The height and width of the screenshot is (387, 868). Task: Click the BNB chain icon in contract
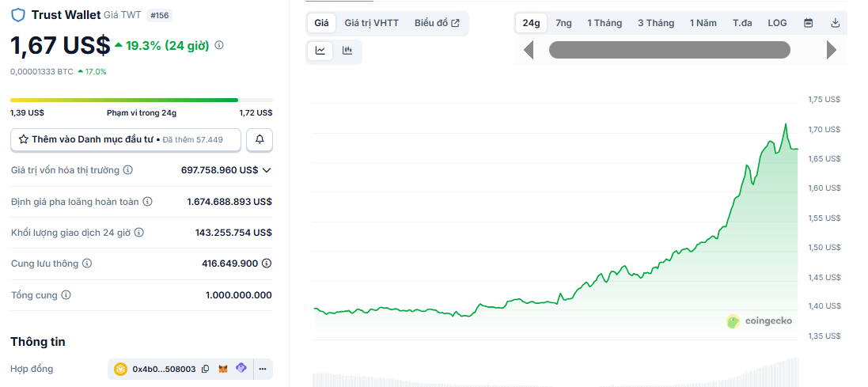pos(121,369)
